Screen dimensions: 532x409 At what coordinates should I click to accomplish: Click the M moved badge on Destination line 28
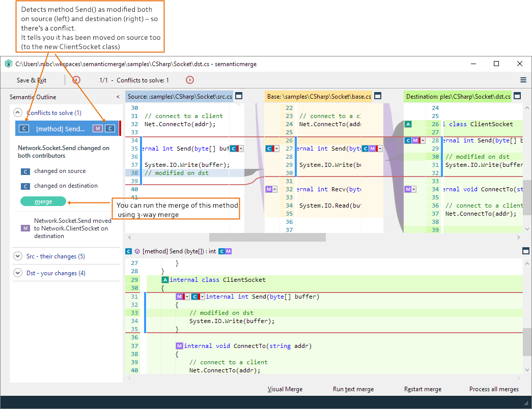coord(415,140)
